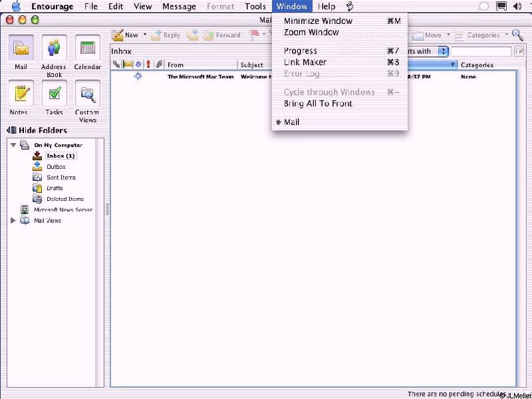Screen dimensions: 532x399
Task: Sort by links column icon
Action: click(116, 64)
